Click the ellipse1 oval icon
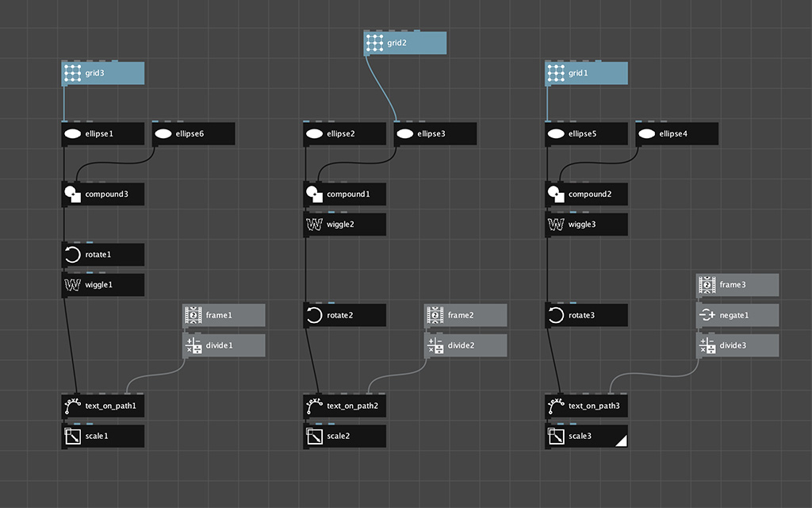The height and width of the screenshot is (508, 812). click(x=72, y=133)
